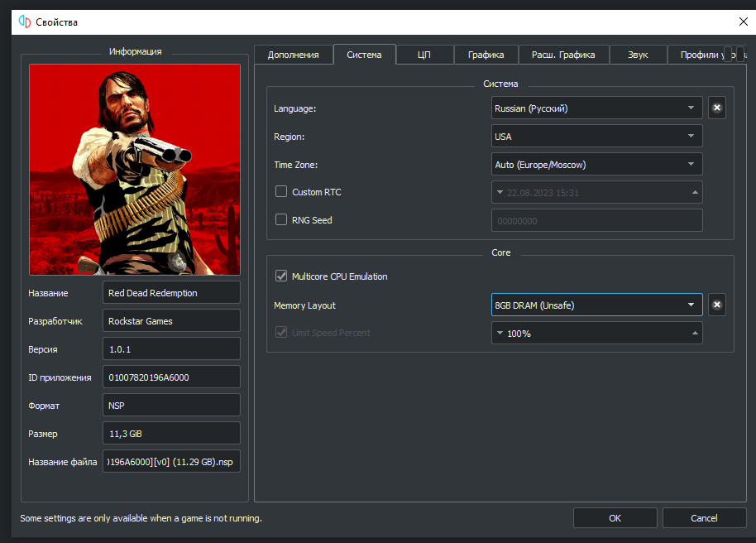Open the Region dropdown showing USA
Viewport: 756px width, 543px height.
pos(596,136)
